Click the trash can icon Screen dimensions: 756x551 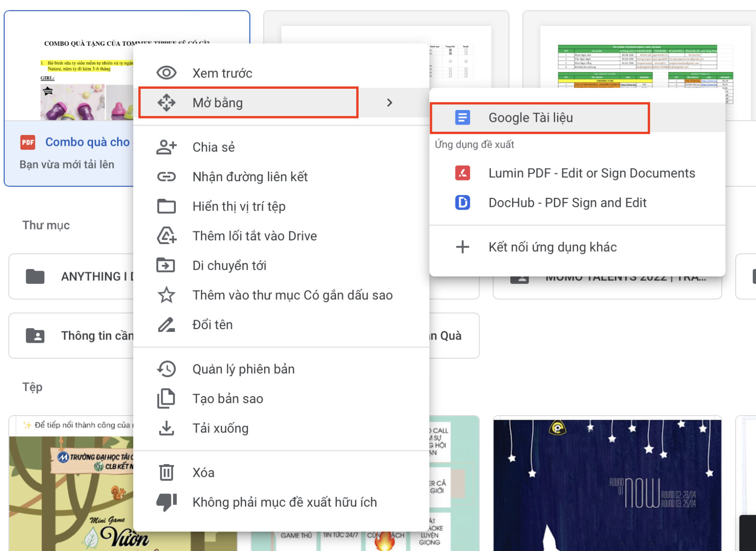coord(166,472)
